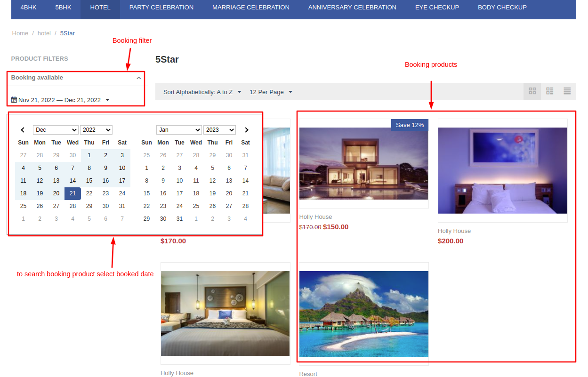The width and height of the screenshot is (588, 377).
Task: Open the Eye Checkup menu tab
Action: (x=437, y=8)
